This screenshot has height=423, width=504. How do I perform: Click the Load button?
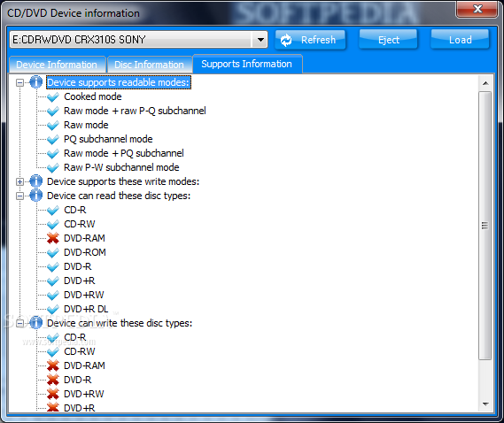click(460, 40)
